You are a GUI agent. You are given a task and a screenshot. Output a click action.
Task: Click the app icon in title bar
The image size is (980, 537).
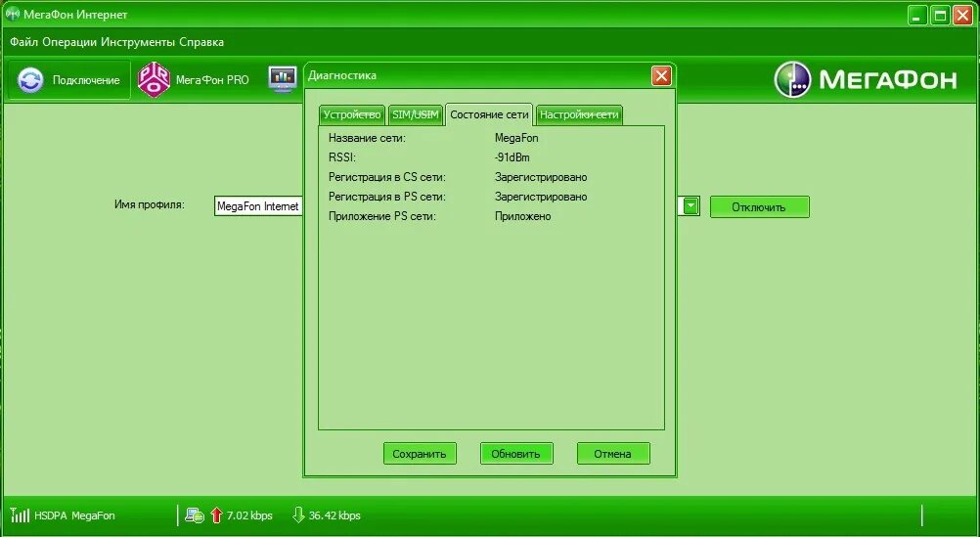click(12, 14)
